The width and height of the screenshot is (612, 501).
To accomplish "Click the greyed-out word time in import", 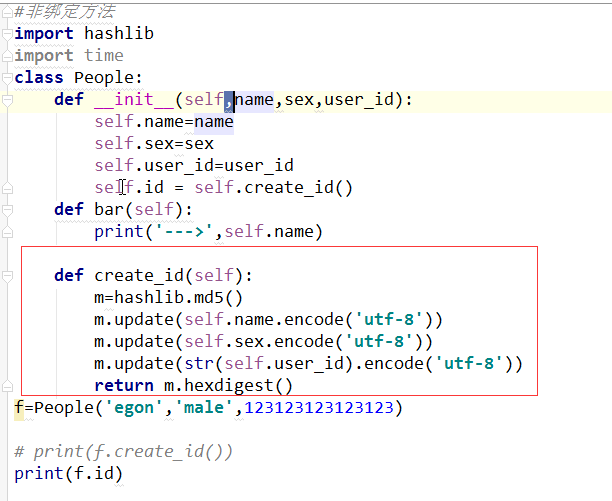I will [104, 55].
